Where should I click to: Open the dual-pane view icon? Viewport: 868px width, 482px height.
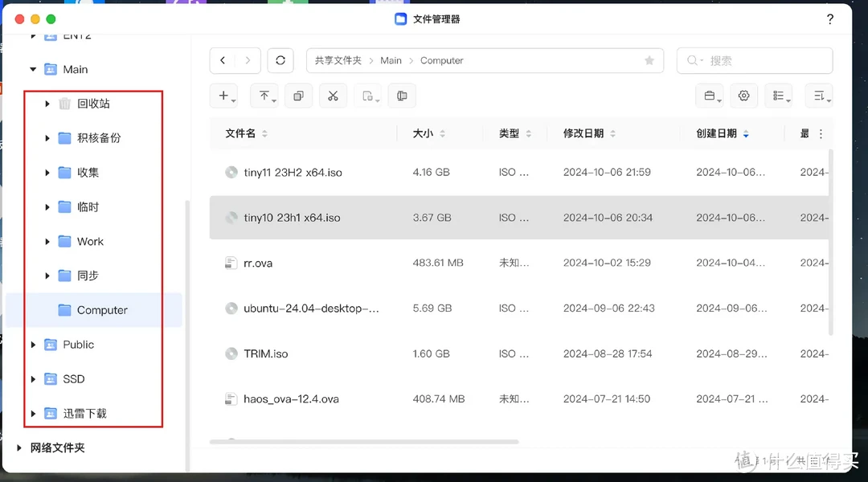click(x=402, y=95)
